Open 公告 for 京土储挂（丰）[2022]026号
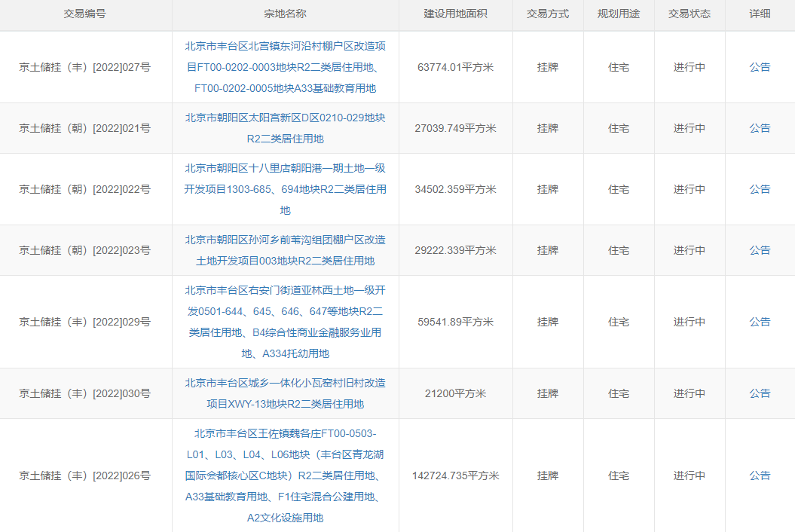 760,475
